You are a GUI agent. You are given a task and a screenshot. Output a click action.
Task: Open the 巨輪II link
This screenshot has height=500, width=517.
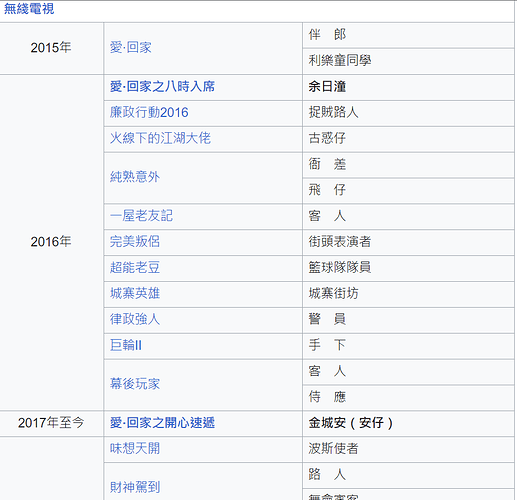(126, 345)
